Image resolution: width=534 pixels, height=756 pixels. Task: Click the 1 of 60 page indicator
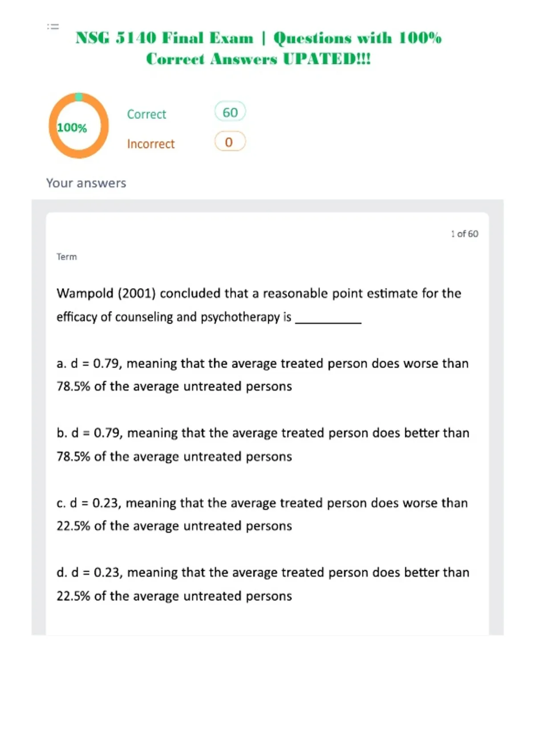[465, 234]
